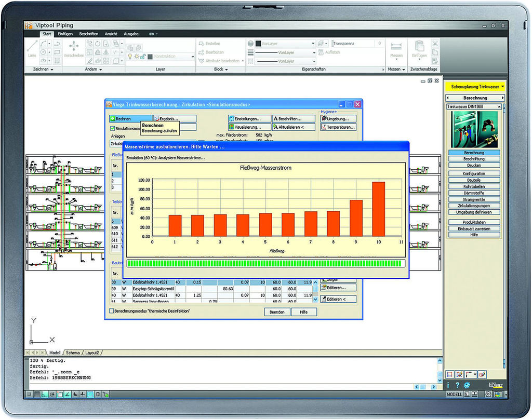Viewport: 532px width, 420px height.
Task: Click the Auflisten properties icon
Action: point(321,52)
